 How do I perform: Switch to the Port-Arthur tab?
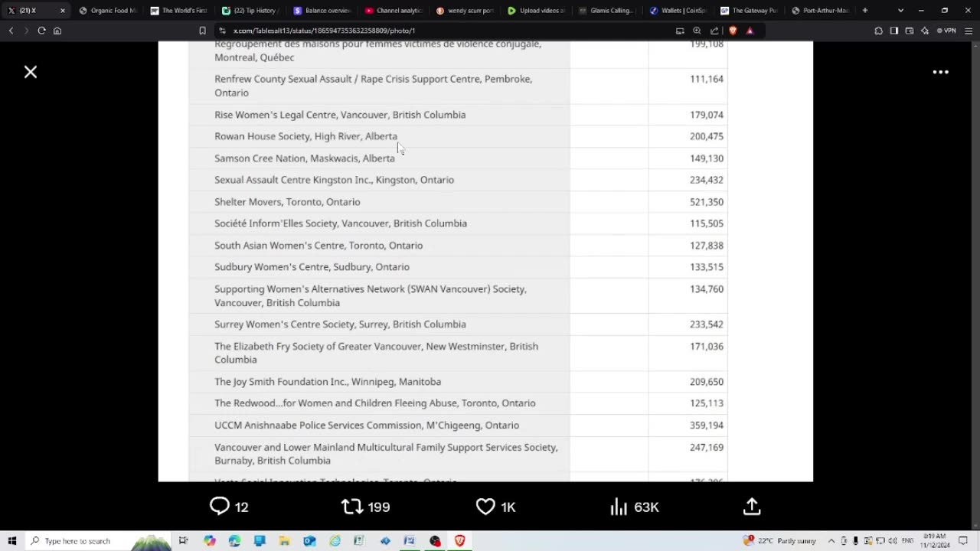click(x=820, y=11)
